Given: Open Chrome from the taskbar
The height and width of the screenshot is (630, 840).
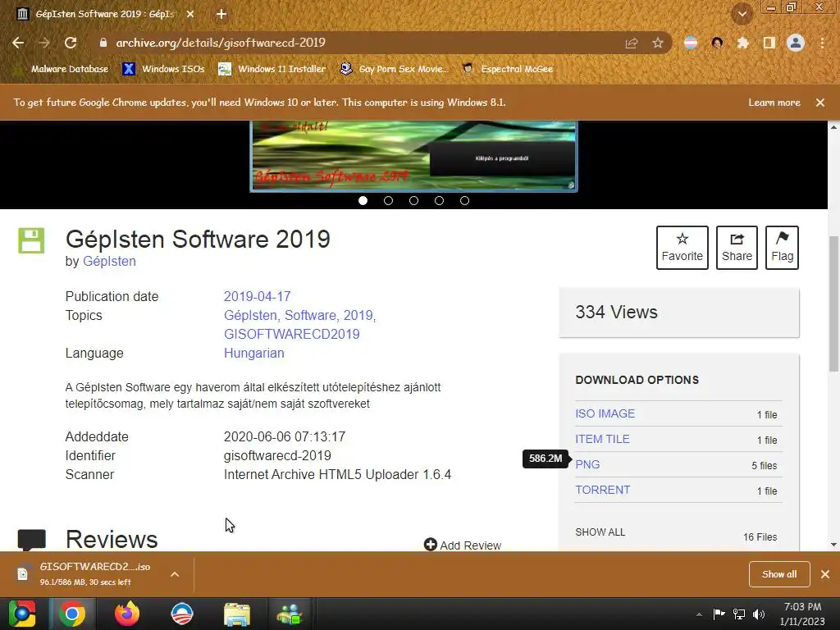Looking at the screenshot, I should click(x=72, y=614).
